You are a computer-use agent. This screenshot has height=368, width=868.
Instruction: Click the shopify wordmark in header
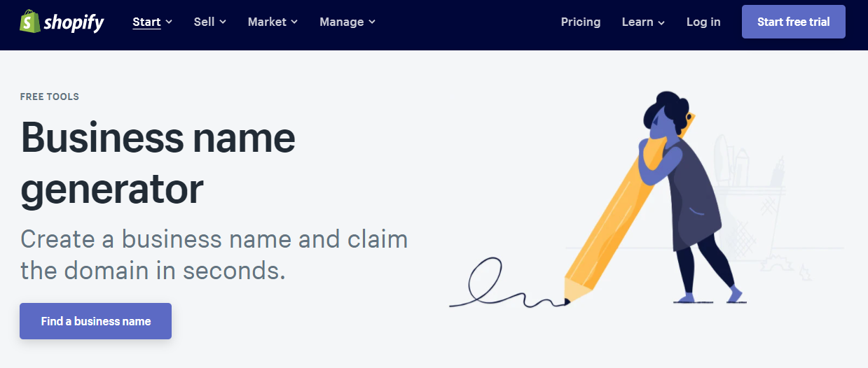(74, 22)
